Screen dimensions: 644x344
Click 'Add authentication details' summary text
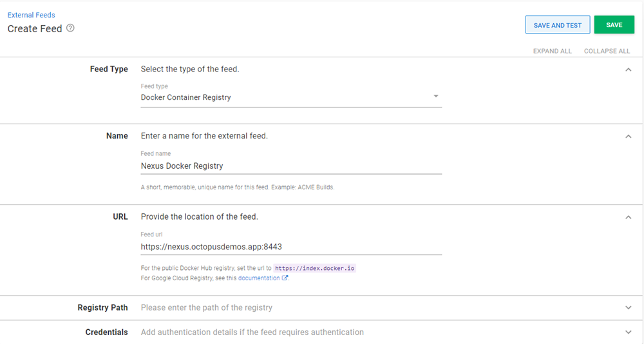click(252, 332)
